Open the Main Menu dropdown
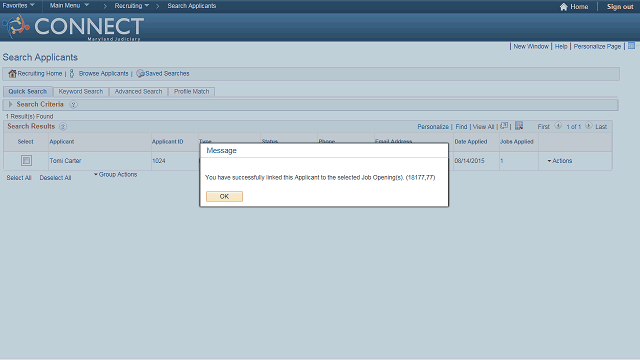The image size is (640, 360). click(x=69, y=6)
